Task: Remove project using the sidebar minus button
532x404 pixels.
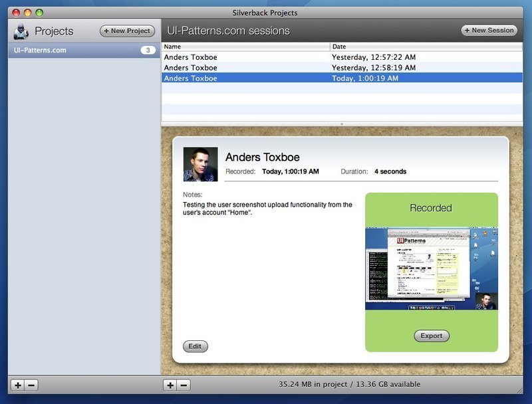Action: point(31,385)
